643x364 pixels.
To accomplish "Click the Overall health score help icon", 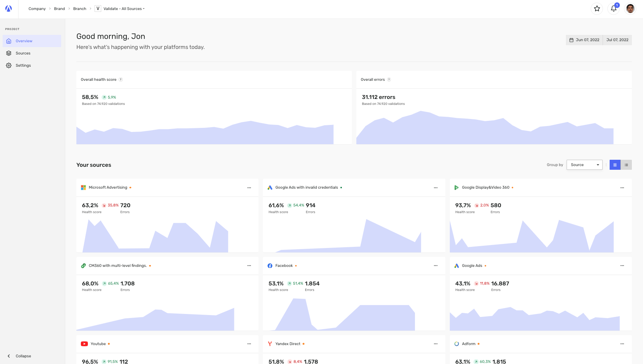I will point(121,80).
